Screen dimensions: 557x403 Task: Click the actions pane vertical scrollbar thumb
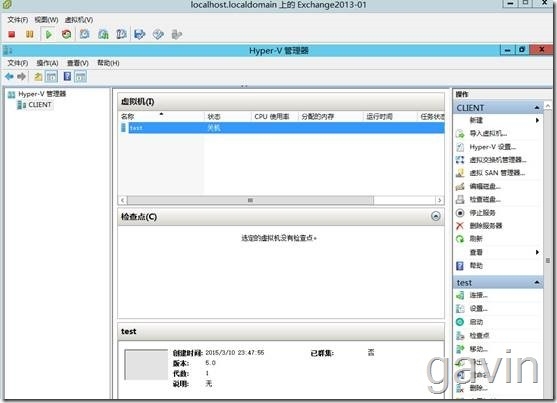tap(548, 260)
